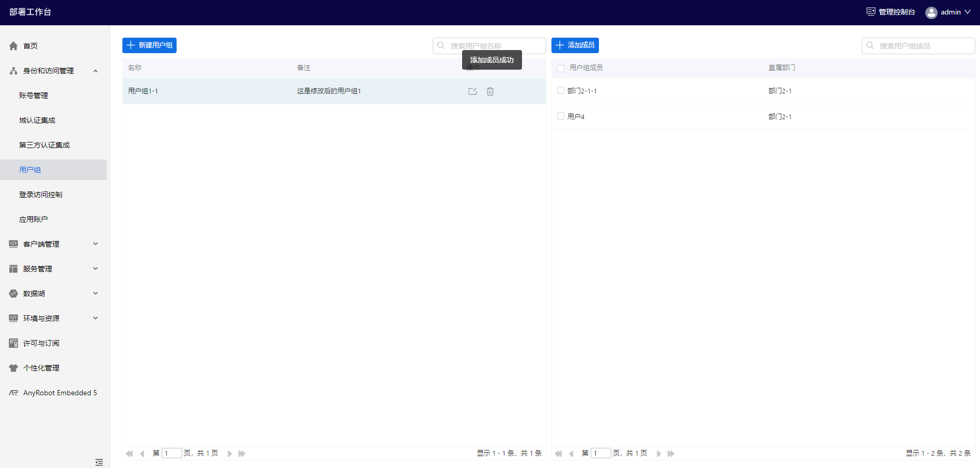Click the 数据湖 sidebar icon
This screenshot has height=468, width=980.
[x=13, y=294]
